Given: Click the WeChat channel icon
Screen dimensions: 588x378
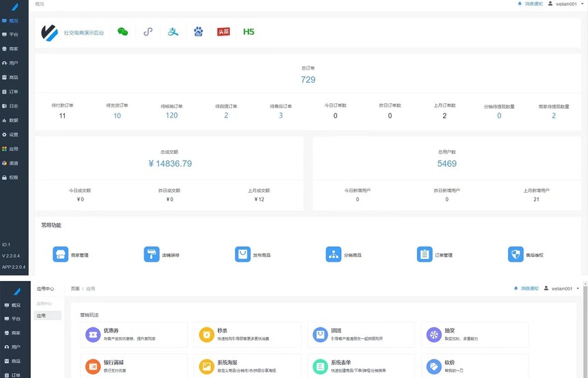Looking at the screenshot, I should (123, 31).
